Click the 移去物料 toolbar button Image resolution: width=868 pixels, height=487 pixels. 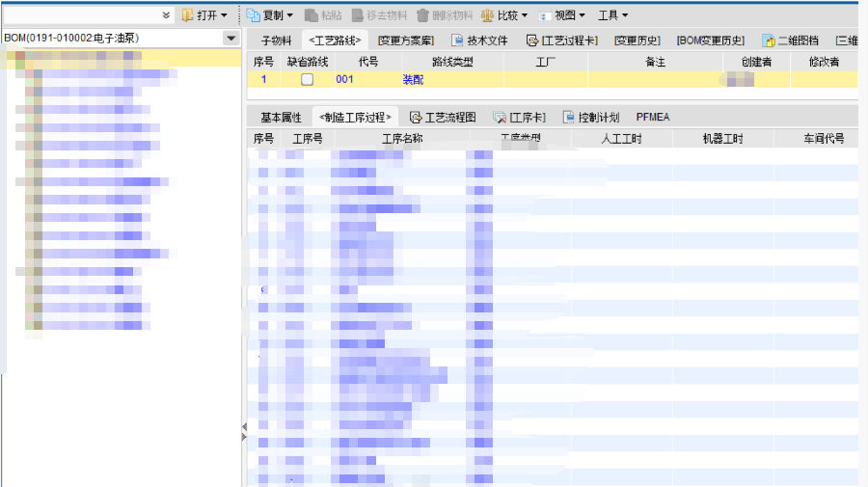coord(380,15)
